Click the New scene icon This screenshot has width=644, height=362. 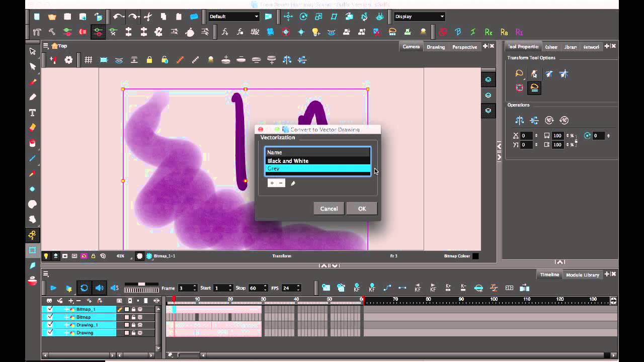pos(37,17)
